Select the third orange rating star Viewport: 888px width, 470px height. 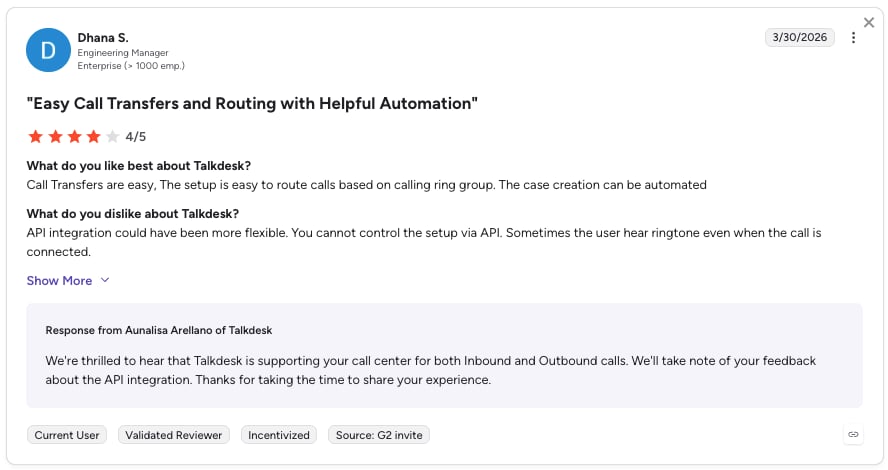click(x=74, y=136)
